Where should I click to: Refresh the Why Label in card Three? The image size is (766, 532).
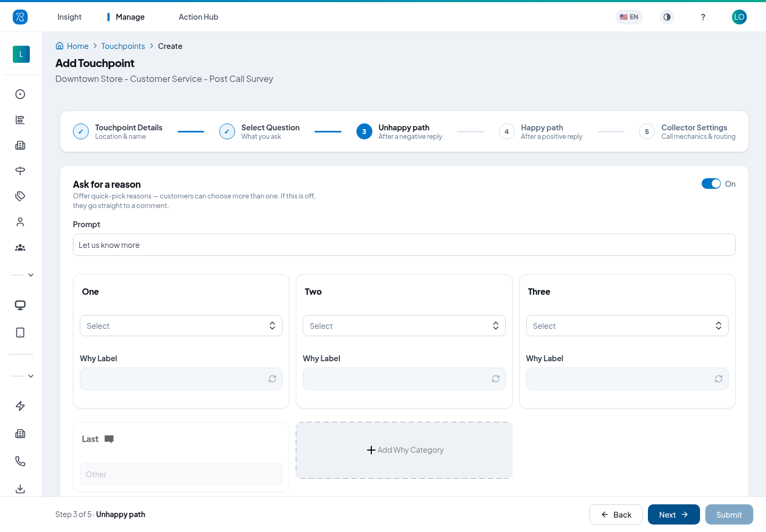tap(719, 379)
